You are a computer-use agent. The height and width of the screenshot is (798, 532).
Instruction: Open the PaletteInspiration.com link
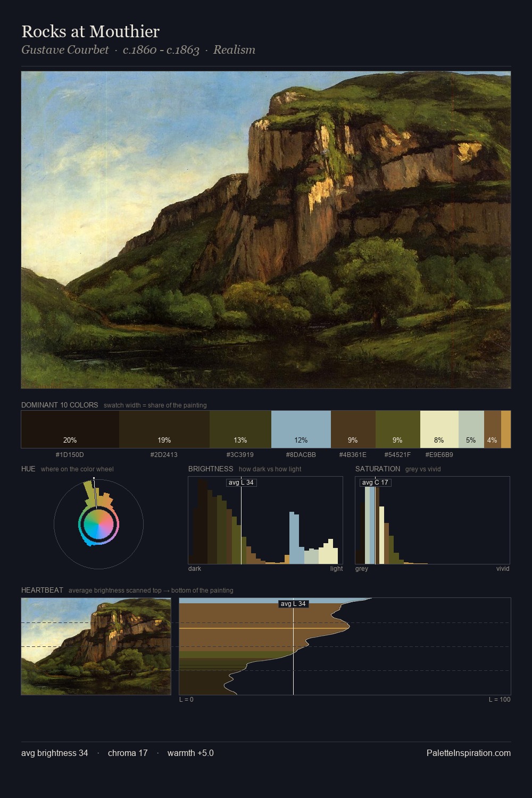tap(469, 753)
